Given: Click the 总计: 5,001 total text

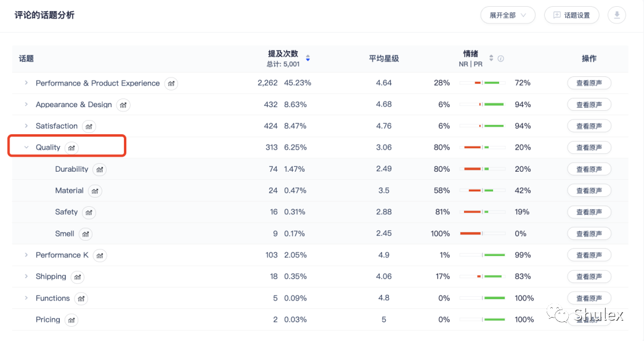Looking at the screenshot, I should pyautogui.click(x=283, y=64).
